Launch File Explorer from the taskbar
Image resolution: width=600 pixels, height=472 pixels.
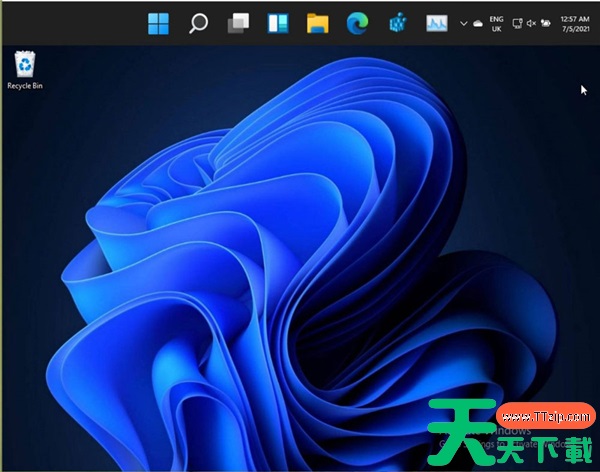(x=317, y=22)
